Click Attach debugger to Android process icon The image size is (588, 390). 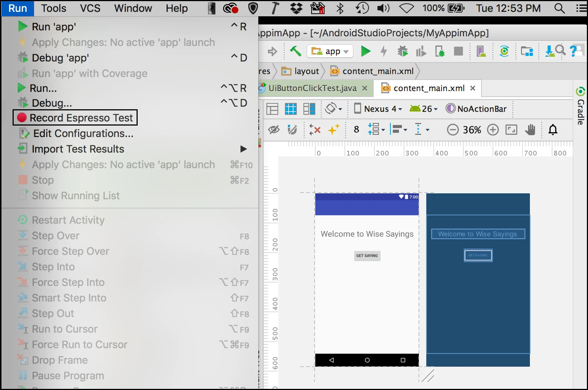[x=440, y=51]
